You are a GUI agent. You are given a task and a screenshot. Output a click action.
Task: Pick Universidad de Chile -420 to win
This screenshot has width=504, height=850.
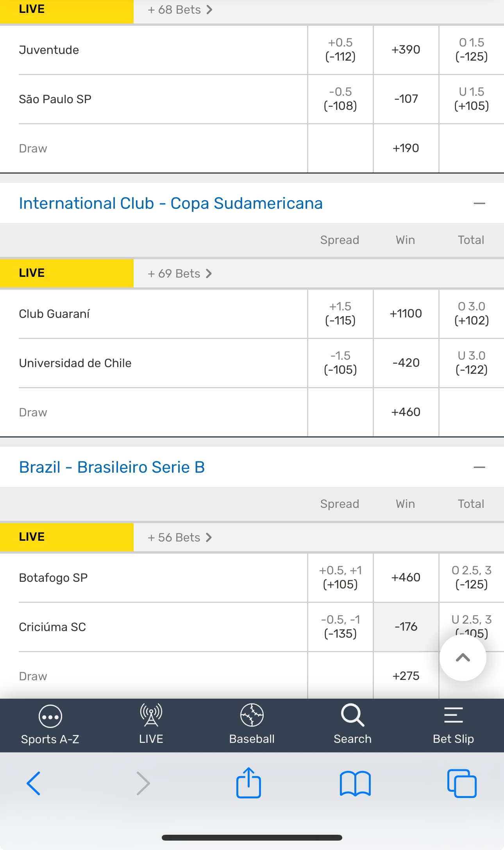pyautogui.click(x=406, y=363)
